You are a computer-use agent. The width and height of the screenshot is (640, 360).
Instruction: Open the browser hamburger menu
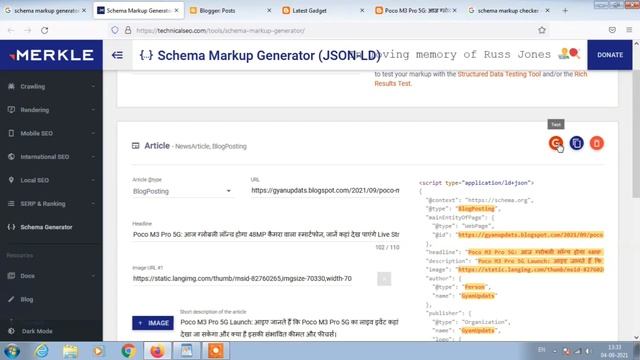629,30
